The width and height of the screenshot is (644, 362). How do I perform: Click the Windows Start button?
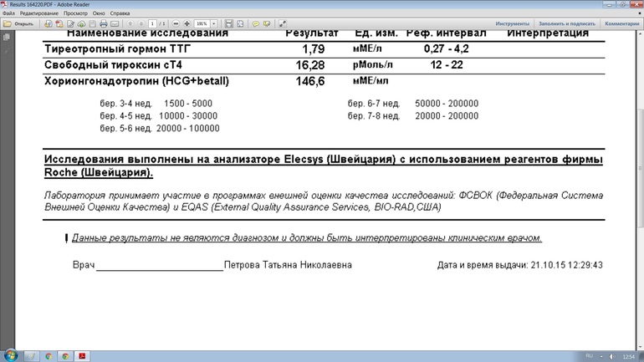click(12, 355)
